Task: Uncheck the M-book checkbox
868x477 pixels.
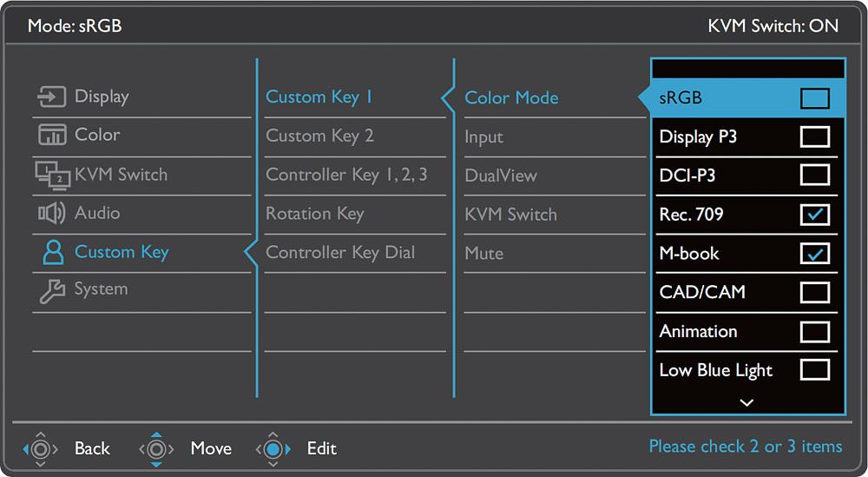Action: 815,253
